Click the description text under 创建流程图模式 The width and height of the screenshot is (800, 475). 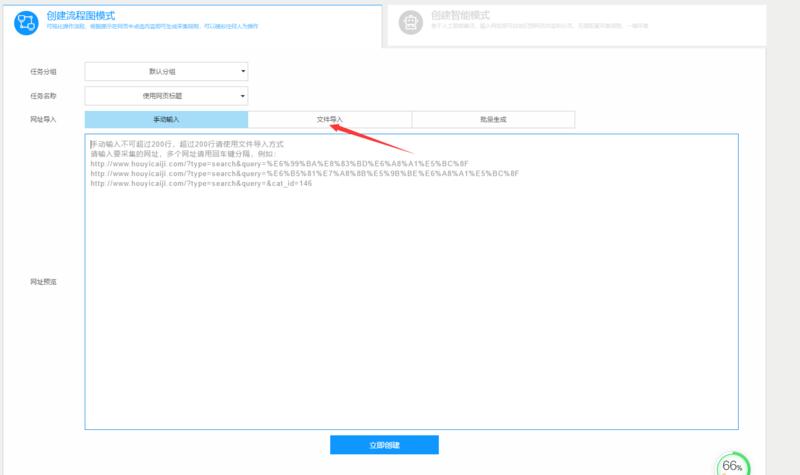point(152,27)
